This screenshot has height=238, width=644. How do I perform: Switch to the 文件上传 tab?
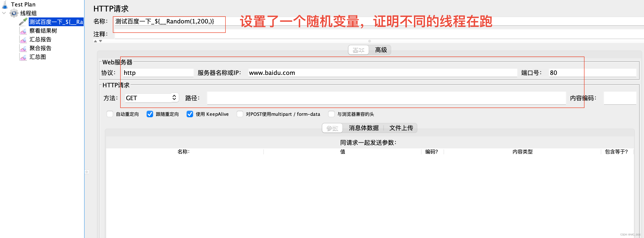pos(401,128)
